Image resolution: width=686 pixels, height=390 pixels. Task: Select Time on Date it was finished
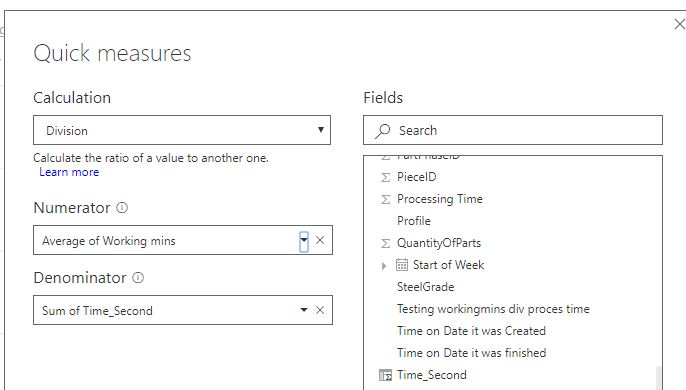click(x=472, y=353)
